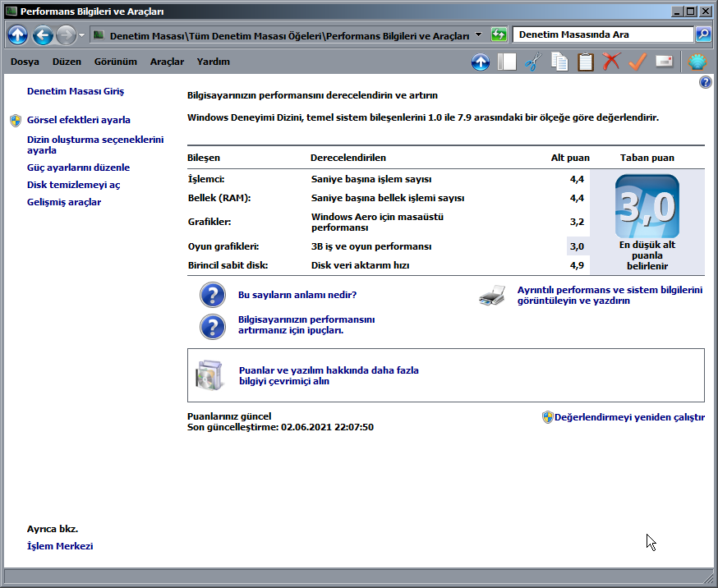The image size is (718, 588).
Task: Refresh the page with the green arrows button
Action: (x=498, y=34)
